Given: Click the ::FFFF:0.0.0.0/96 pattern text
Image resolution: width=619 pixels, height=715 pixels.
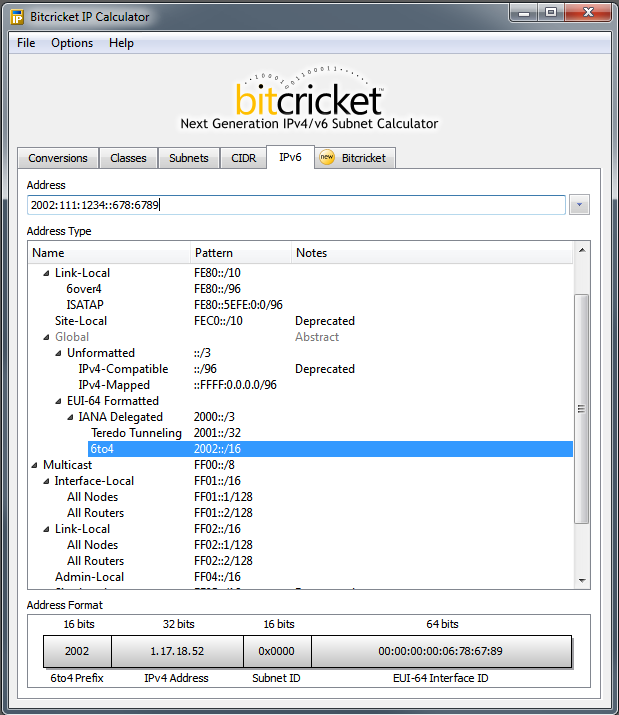Looking at the screenshot, I should tap(235, 385).
